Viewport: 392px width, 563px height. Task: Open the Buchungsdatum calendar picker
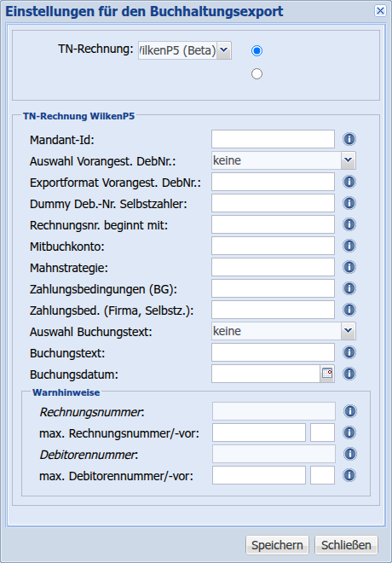(327, 374)
